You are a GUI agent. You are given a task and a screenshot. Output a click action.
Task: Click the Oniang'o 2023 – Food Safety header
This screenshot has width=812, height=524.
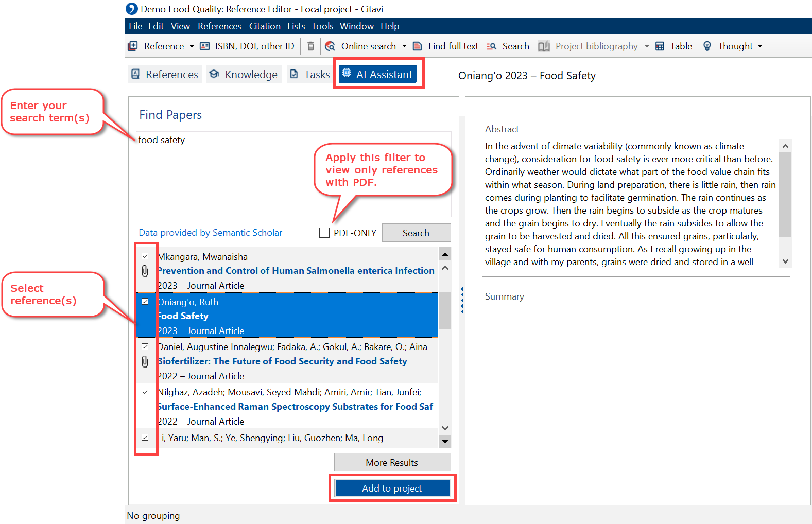527,76
